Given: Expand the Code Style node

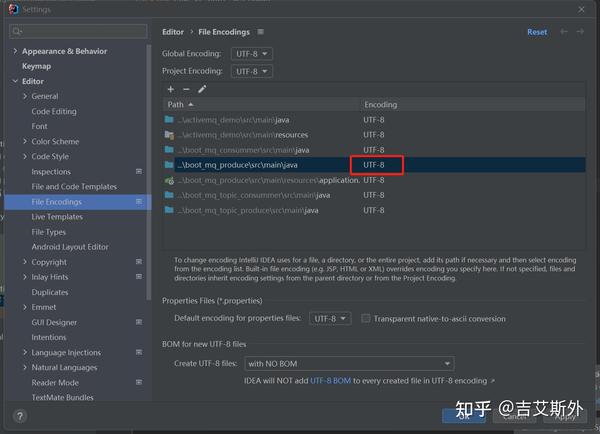Looking at the screenshot, I should pyautogui.click(x=25, y=156).
